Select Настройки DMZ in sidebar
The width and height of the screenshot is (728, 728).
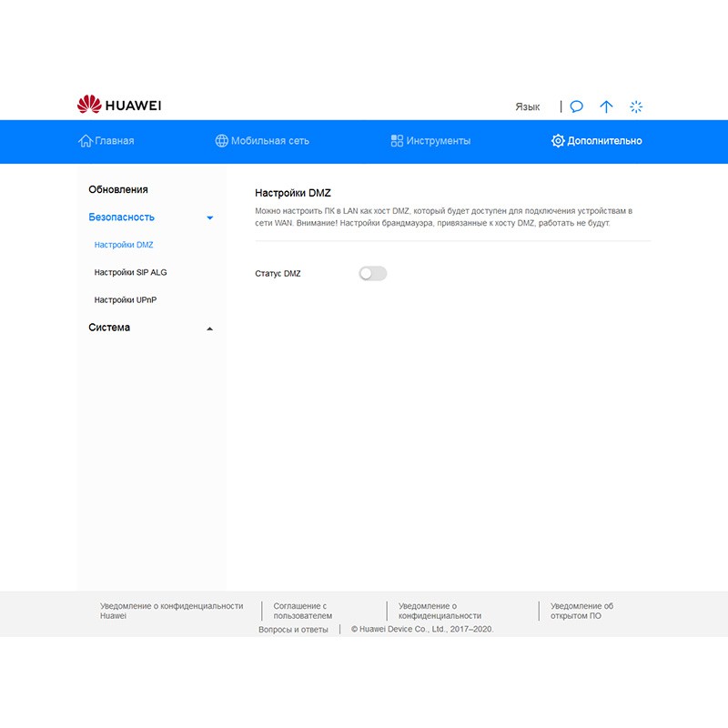coord(124,245)
